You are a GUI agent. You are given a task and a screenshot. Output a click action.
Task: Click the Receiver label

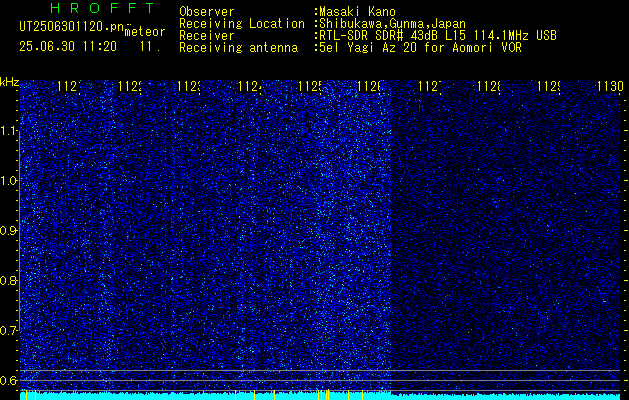207,36
